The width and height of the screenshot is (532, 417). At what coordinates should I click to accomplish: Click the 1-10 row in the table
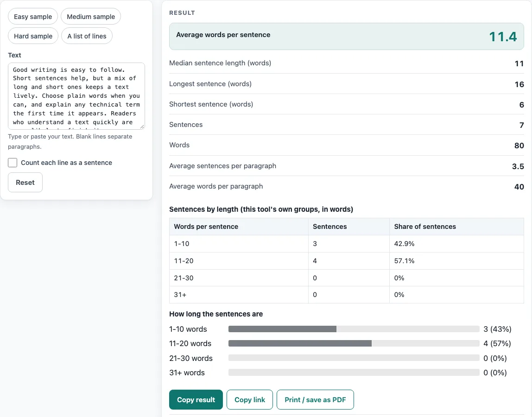tap(347, 244)
